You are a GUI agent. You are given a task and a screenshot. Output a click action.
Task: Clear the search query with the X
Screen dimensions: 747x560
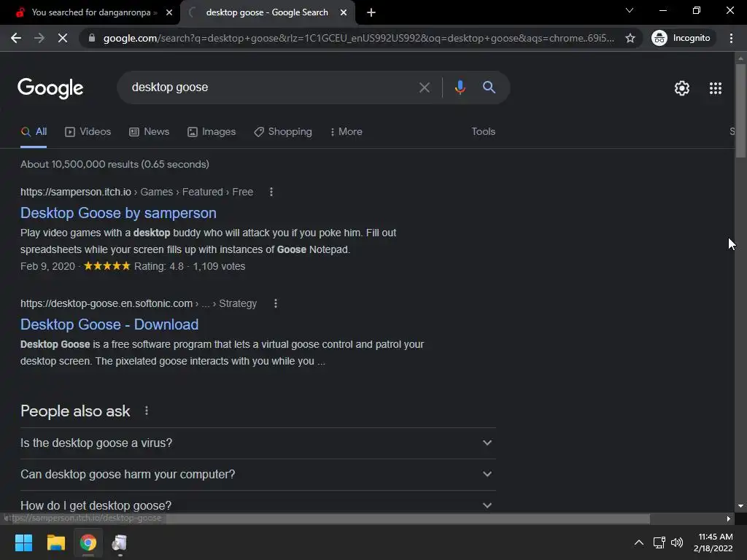(x=424, y=87)
